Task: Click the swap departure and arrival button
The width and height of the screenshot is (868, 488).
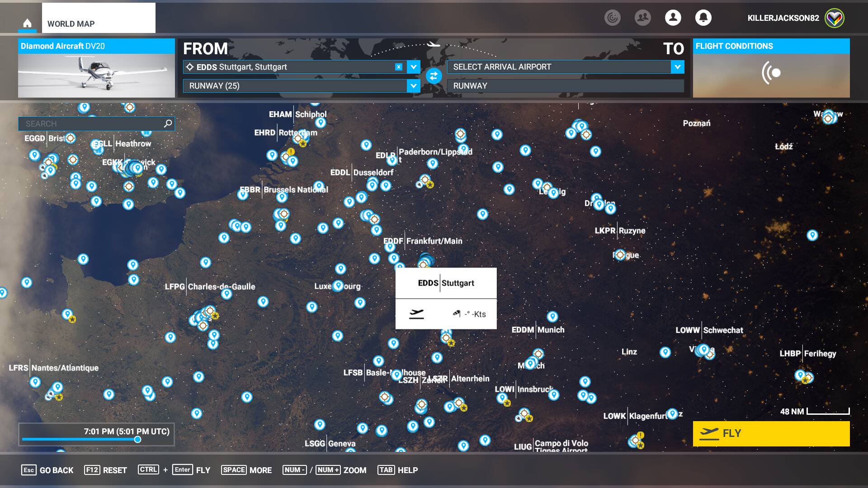Action: [434, 76]
